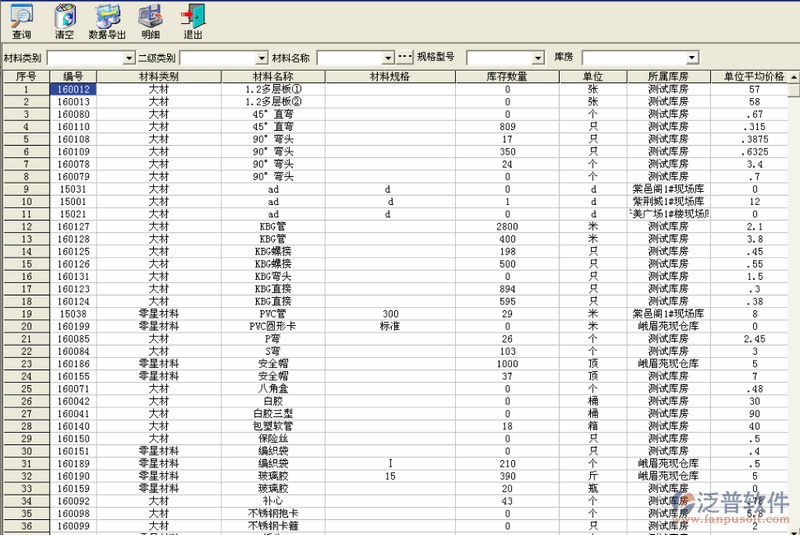Click the 补心 material name cell

pos(273,501)
